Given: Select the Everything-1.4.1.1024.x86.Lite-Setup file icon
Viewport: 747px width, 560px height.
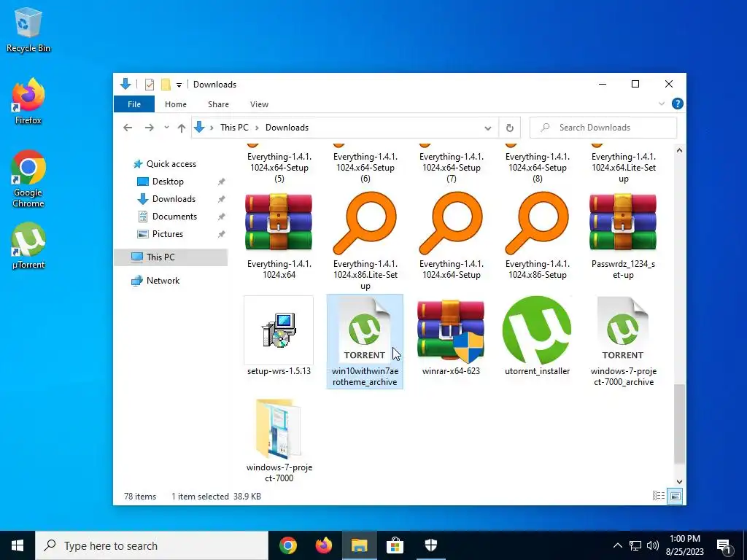Looking at the screenshot, I should (x=365, y=222).
